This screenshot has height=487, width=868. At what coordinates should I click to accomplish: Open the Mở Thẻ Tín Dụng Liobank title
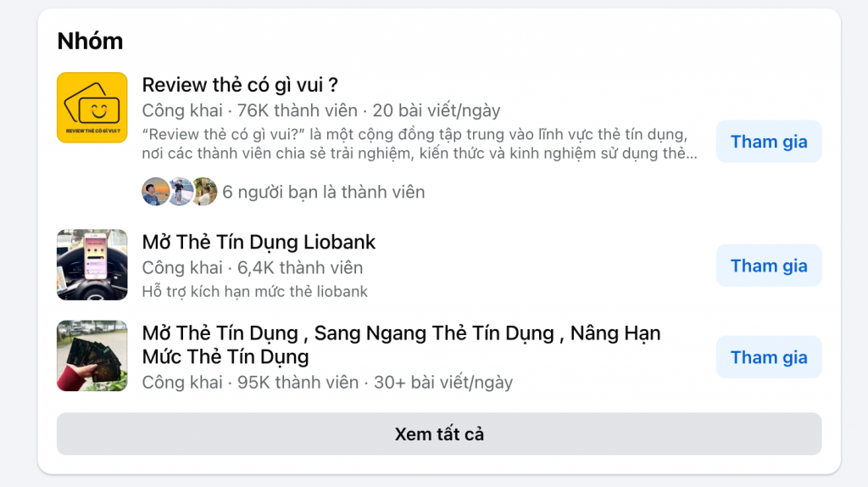[x=259, y=242]
